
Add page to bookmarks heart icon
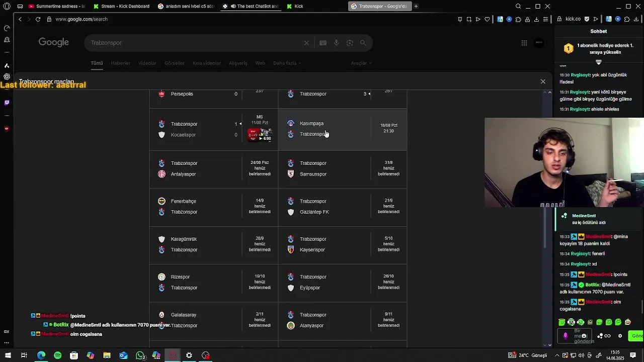point(487,19)
